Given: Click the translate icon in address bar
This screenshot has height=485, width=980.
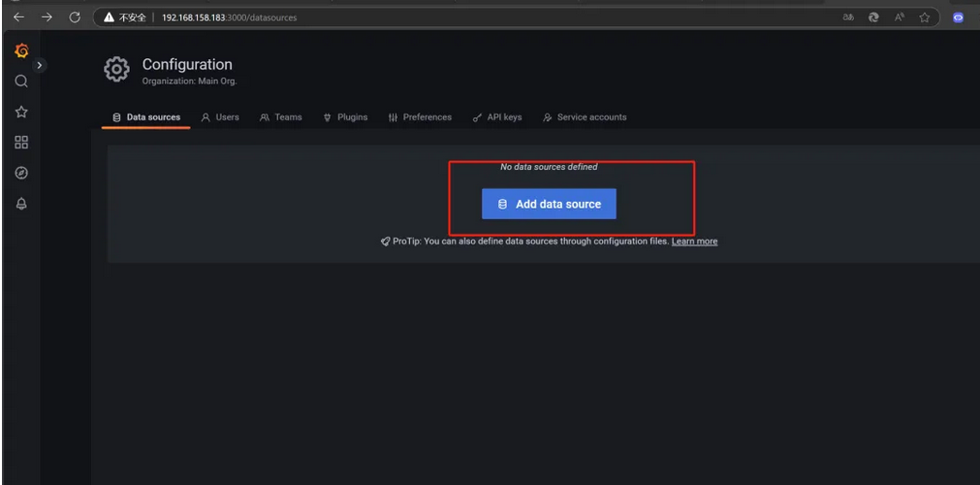Looking at the screenshot, I should click(848, 17).
